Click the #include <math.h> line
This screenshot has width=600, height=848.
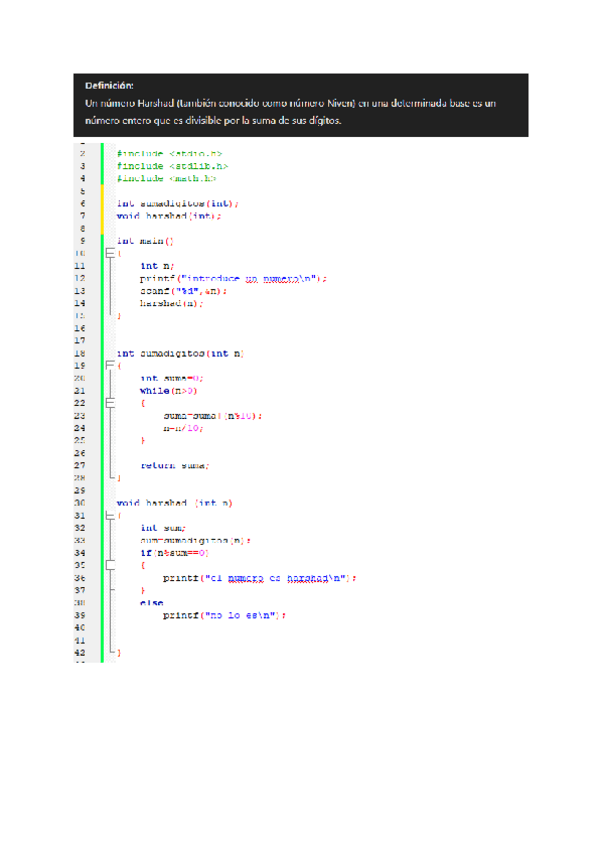pyautogui.click(x=166, y=178)
